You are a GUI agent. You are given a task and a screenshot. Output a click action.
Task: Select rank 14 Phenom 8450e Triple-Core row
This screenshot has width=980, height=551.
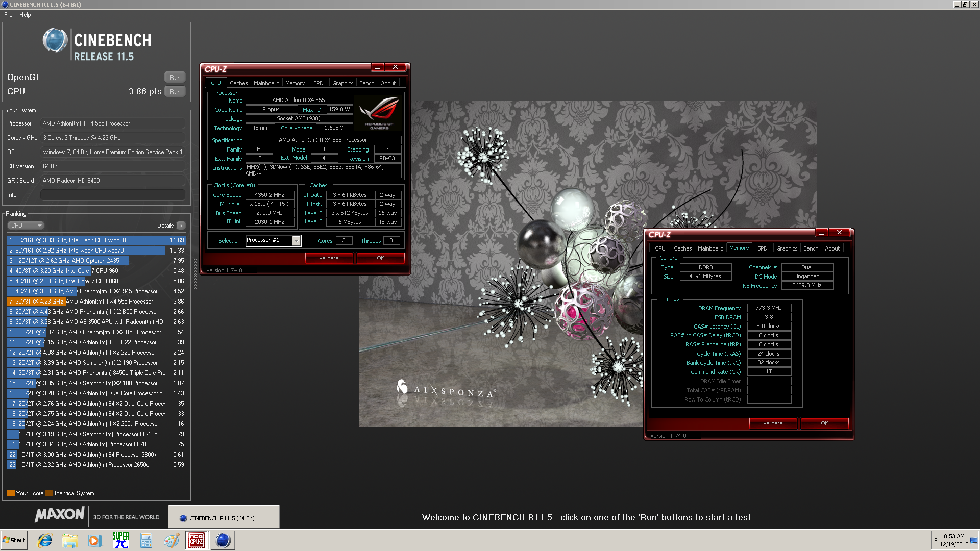click(96, 373)
